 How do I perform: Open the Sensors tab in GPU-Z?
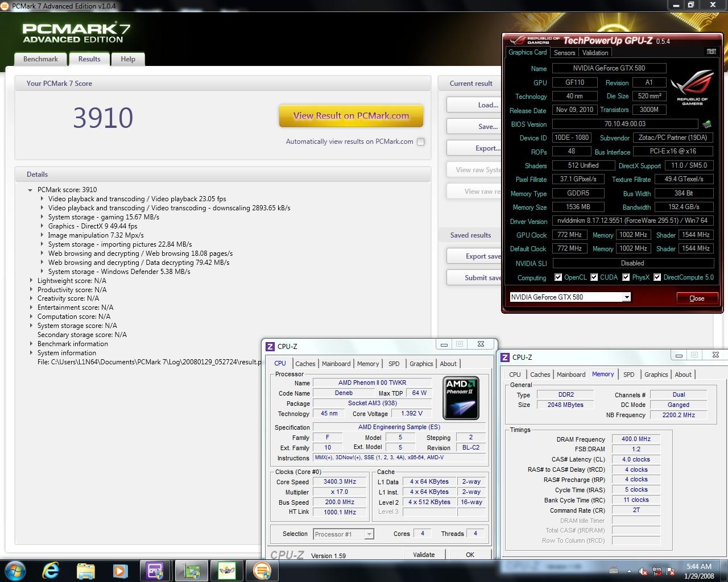[x=565, y=52]
